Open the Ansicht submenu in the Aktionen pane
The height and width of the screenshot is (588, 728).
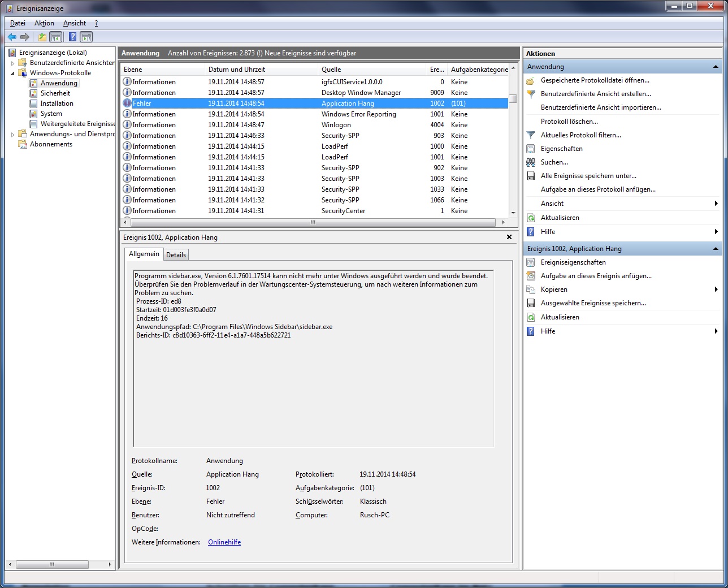(716, 204)
